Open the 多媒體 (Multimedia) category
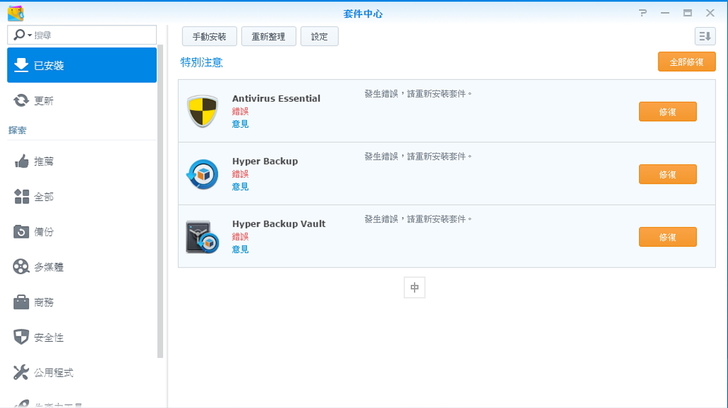The image size is (728, 408). (82, 267)
